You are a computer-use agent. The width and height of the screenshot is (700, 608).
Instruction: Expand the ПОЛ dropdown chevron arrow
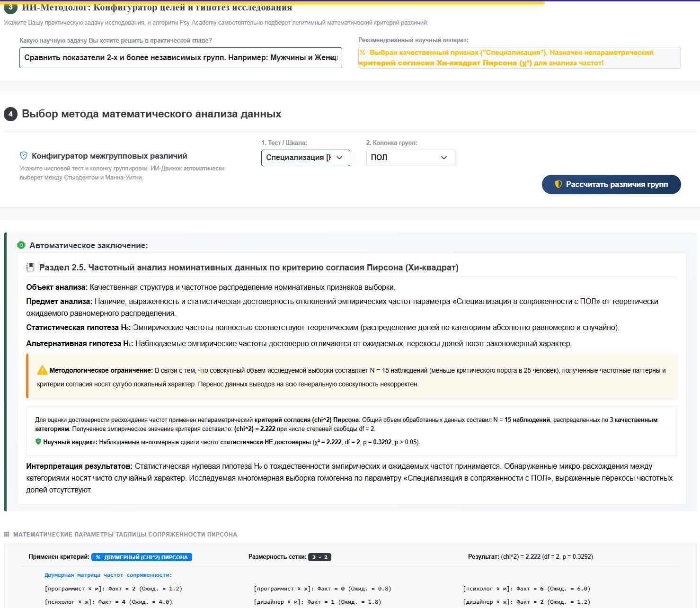(x=444, y=158)
